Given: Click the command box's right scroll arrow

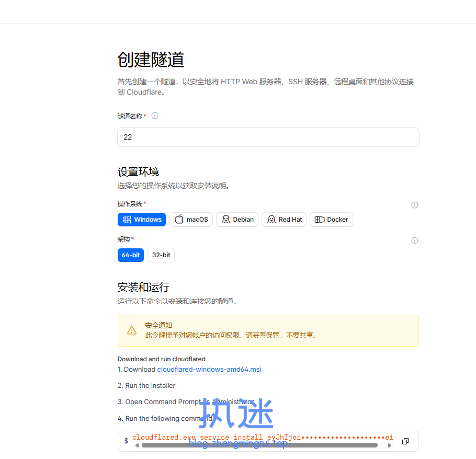Looking at the screenshot, I should [x=390, y=445].
